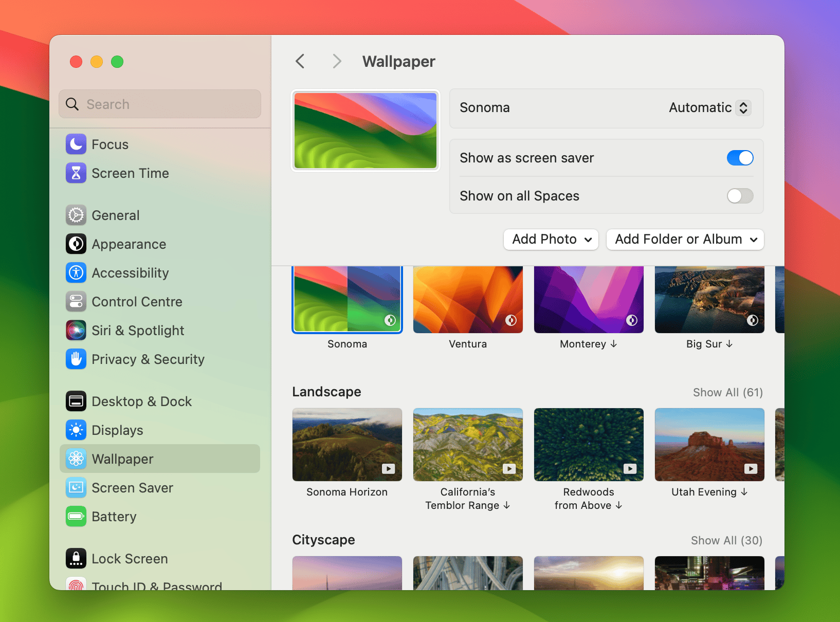Click the Cityscape section heading

pos(324,540)
